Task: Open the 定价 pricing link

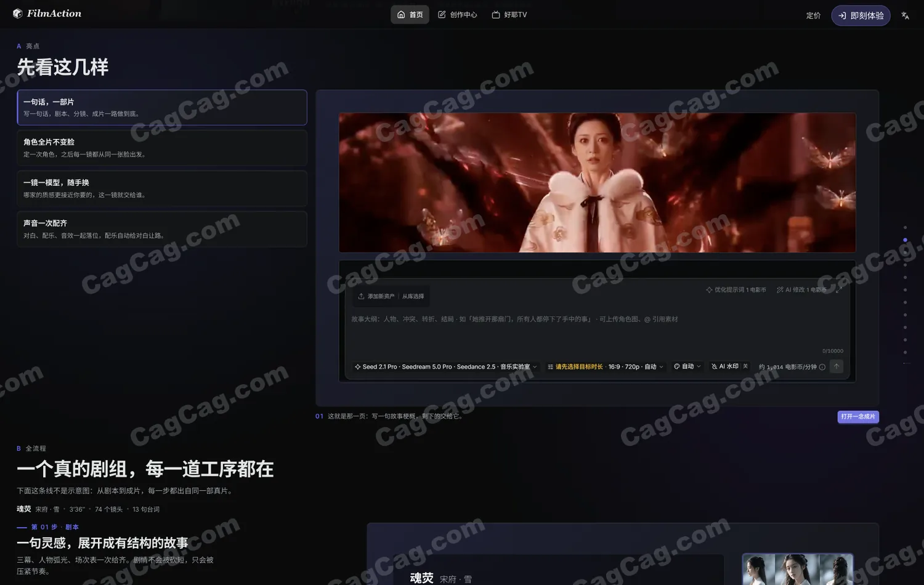Action: (813, 15)
